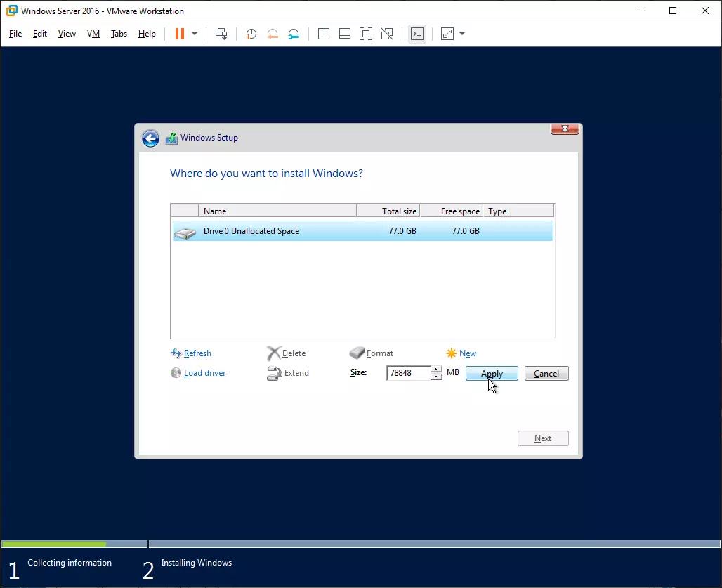The image size is (722, 588).
Task: Click the Format partition option
Action: click(380, 353)
